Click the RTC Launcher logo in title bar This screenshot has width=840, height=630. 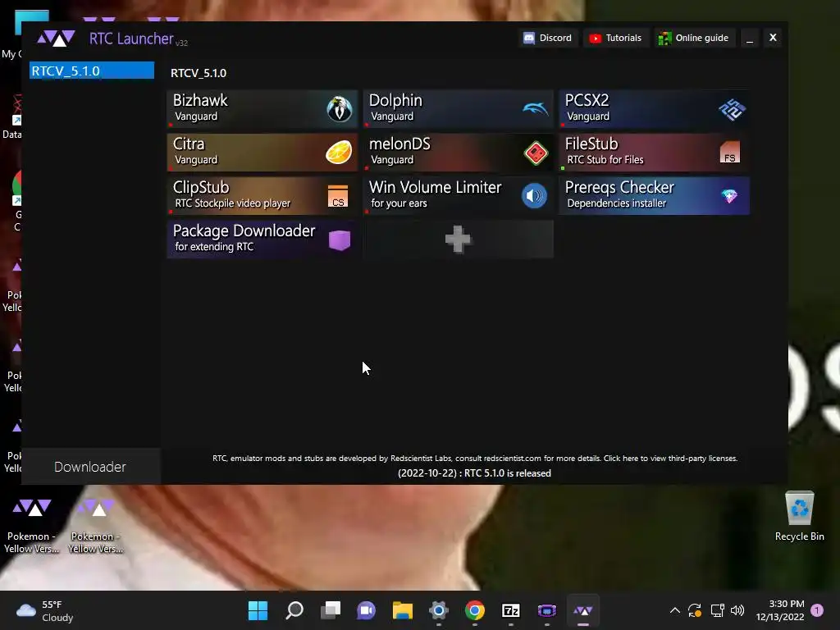(x=56, y=39)
